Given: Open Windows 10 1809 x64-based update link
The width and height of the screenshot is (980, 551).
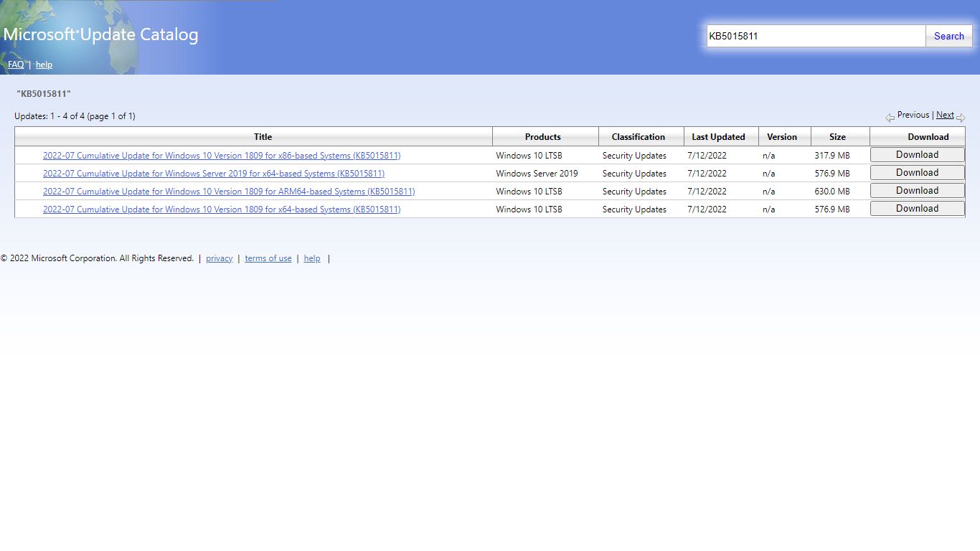Looking at the screenshot, I should coord(222,209).
